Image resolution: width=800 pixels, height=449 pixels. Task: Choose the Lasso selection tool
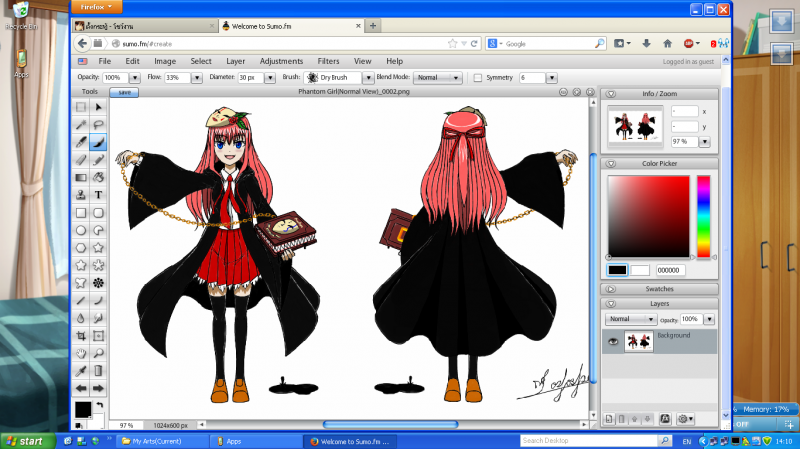pyautogui.click(x=99, y=125)
